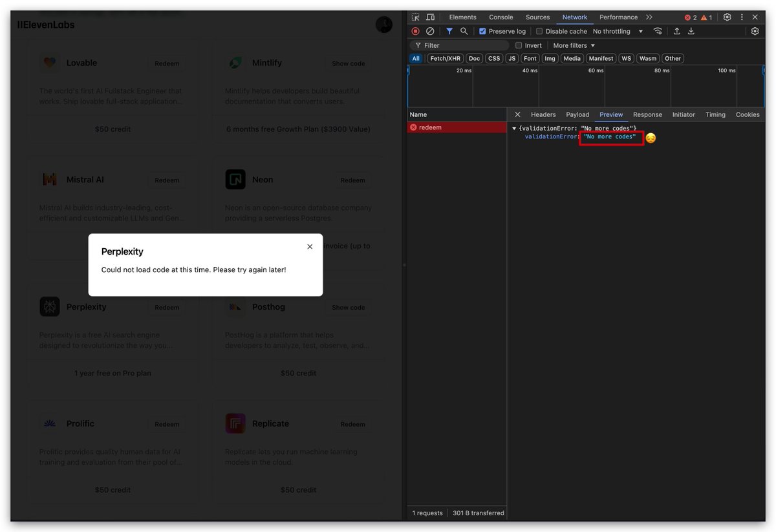Open the Response tab of request
Screen dimensions: 776x532
click(647, 114)
